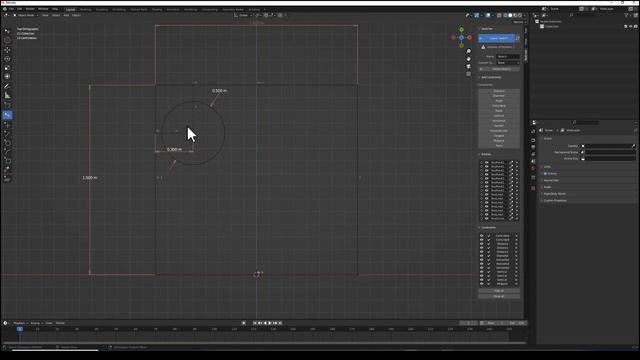
Task: Uncheck the Diameter constraint checkmark
Action: [x=489, y=256]
